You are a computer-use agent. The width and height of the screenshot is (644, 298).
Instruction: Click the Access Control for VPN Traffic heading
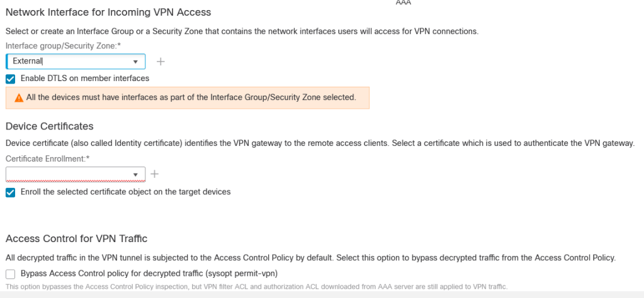(x=76, y=238)
